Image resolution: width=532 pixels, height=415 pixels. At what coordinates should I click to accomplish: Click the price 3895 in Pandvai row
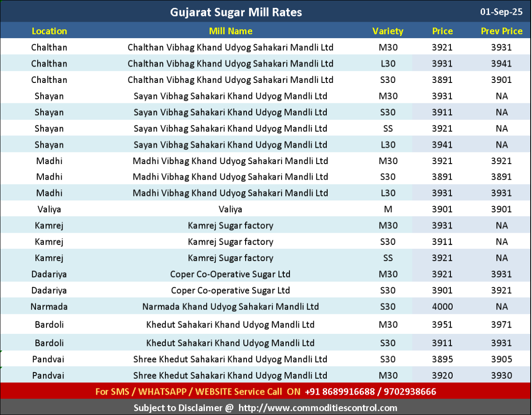[442, 359]
